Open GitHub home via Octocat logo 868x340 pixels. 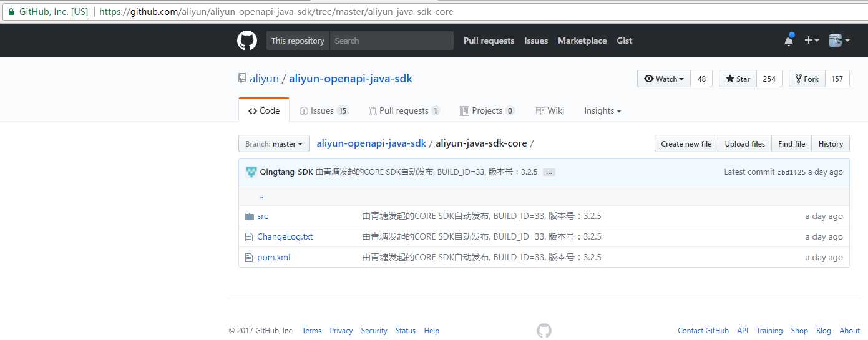[x=247, y=41]
